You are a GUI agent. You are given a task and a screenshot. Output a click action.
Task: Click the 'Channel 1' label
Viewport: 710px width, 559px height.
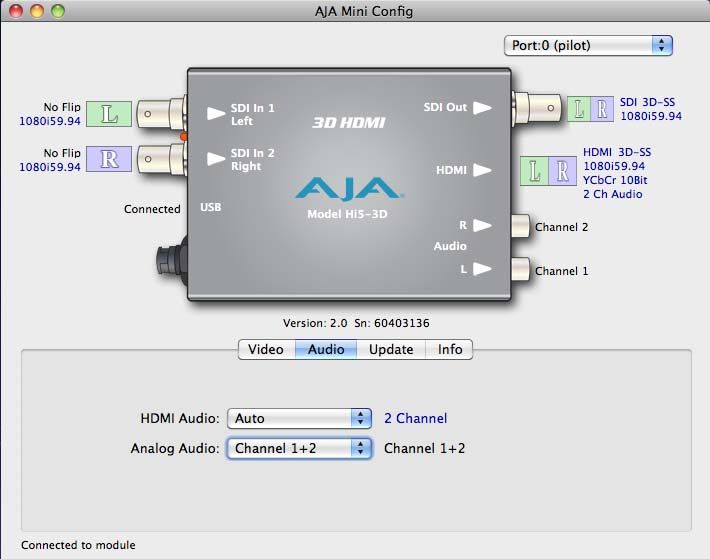[x=561, y=271]
